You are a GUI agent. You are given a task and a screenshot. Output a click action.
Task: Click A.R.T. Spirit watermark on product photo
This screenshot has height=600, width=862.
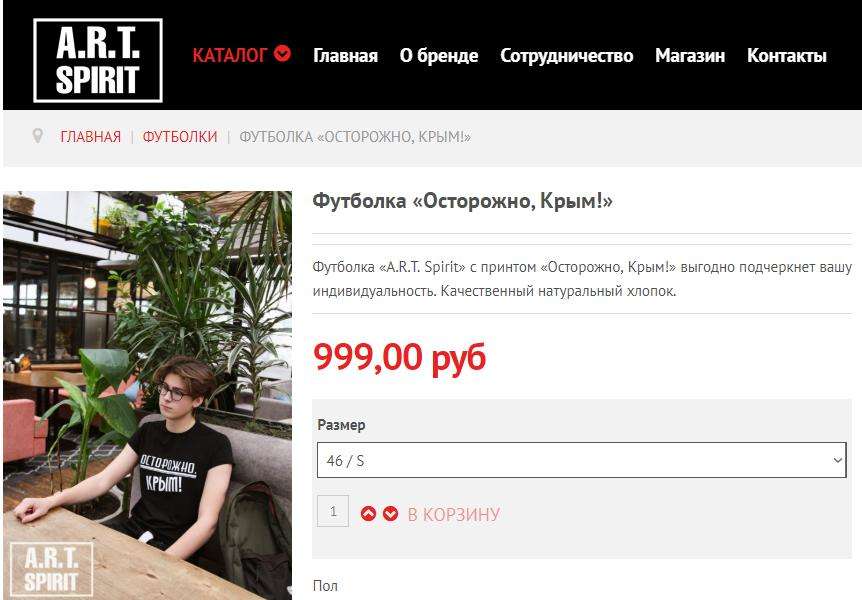coord(51,570)
